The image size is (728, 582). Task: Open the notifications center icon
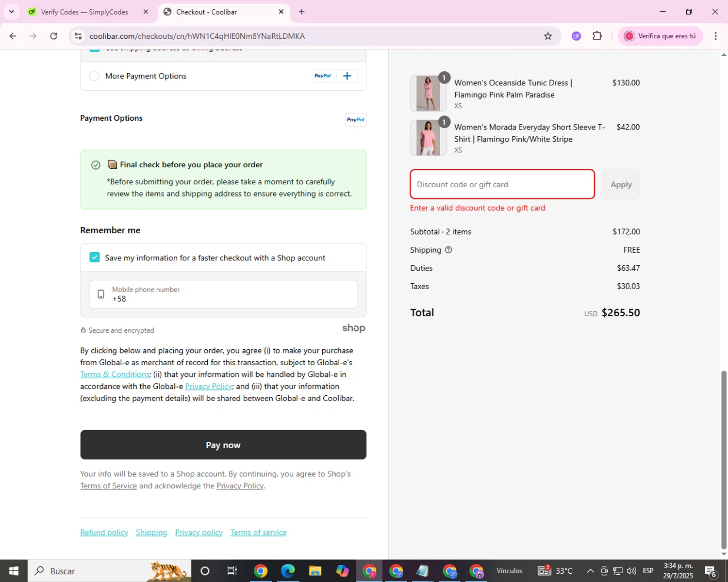(x=711, y=571)
